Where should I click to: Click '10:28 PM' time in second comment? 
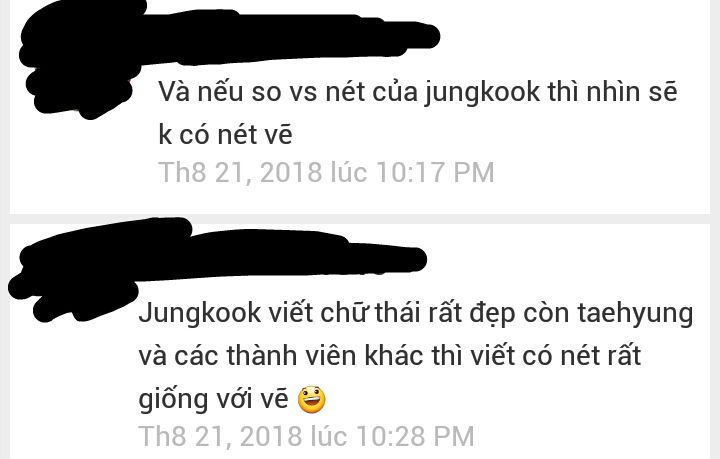point(416,436)
